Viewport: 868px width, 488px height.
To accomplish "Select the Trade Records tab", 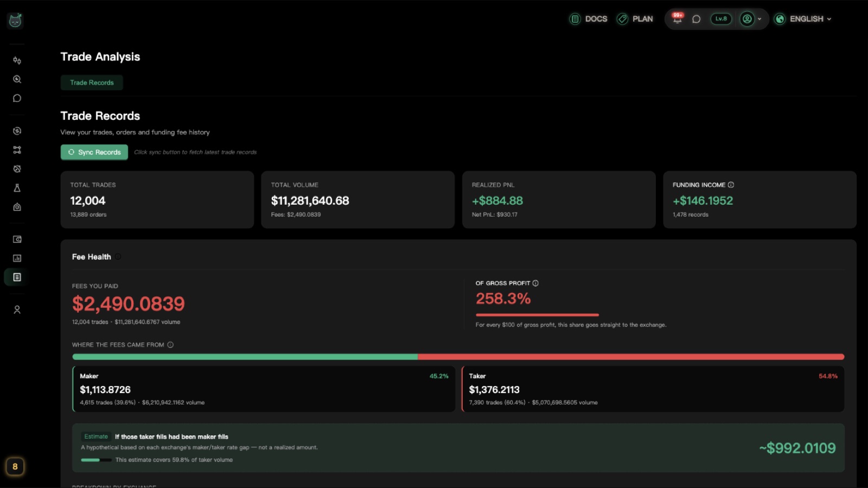I will point(92,83).
